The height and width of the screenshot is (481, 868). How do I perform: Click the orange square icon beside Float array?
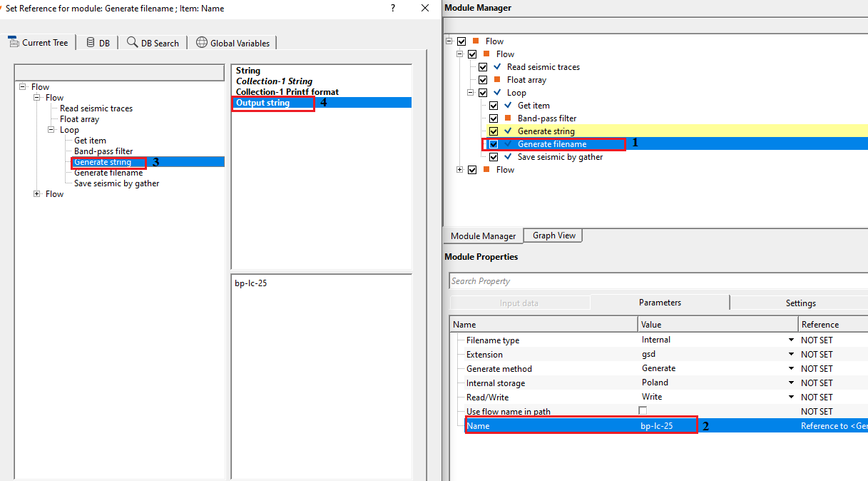click(497, 79)
